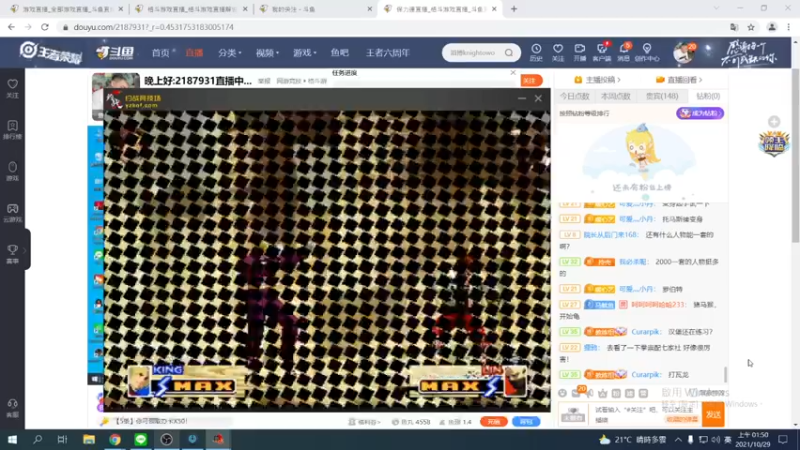The height and width of the screenshot is (450, 800).
Task: Open the 关注 heart icon in the top navbar
Action: click(x=558, y=52)
